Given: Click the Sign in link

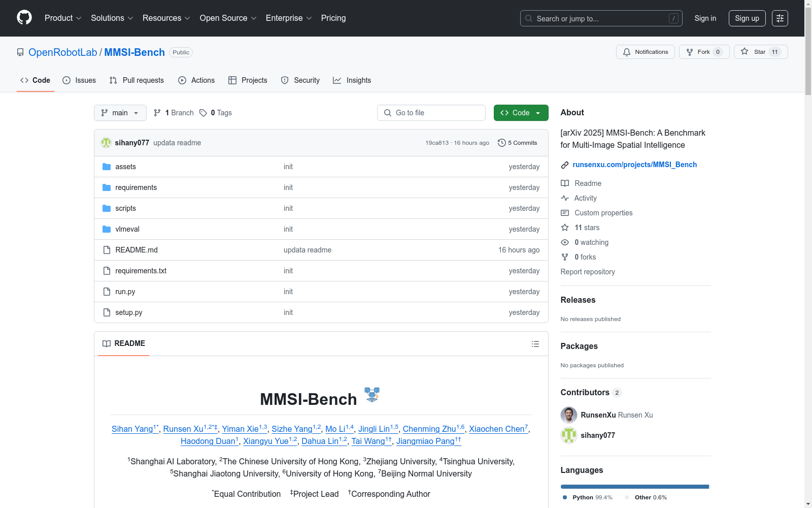Looking at the screenshot, I should 705,18.
